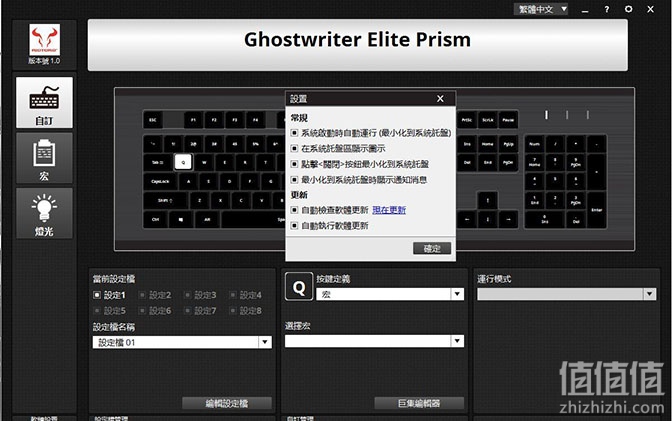The width and height of the screenshot is (672, 421).
Task: Select the CapsLock key on the keyboard
Action: click(160, 181)
